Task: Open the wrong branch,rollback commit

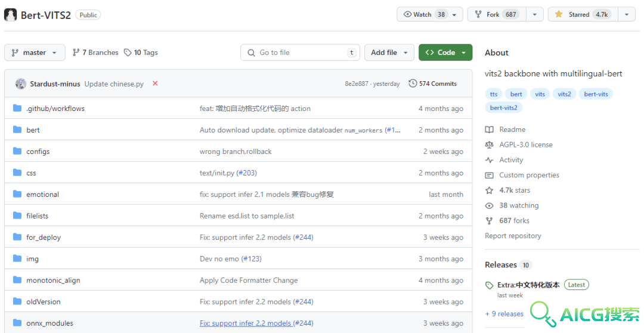Action: (236, 152)
